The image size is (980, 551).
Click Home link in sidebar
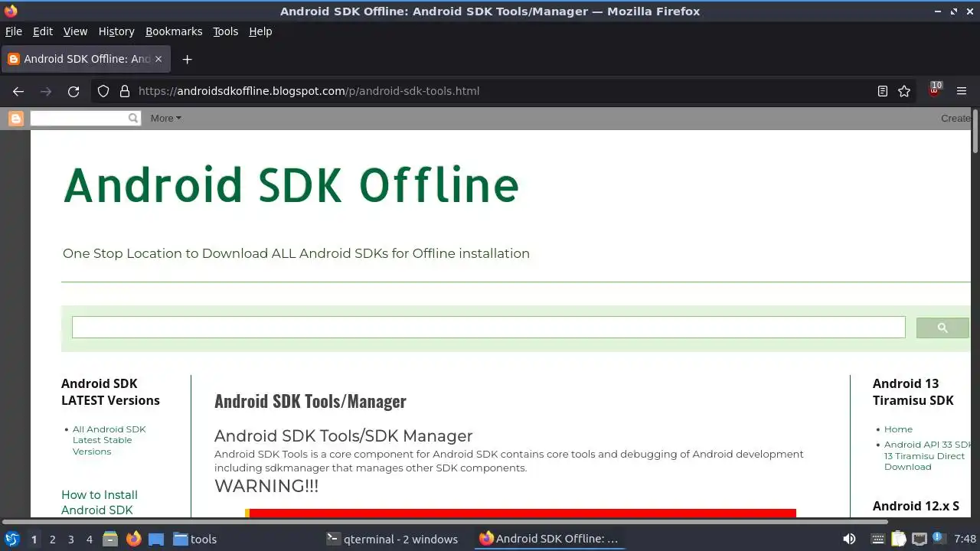coord(898,429)
